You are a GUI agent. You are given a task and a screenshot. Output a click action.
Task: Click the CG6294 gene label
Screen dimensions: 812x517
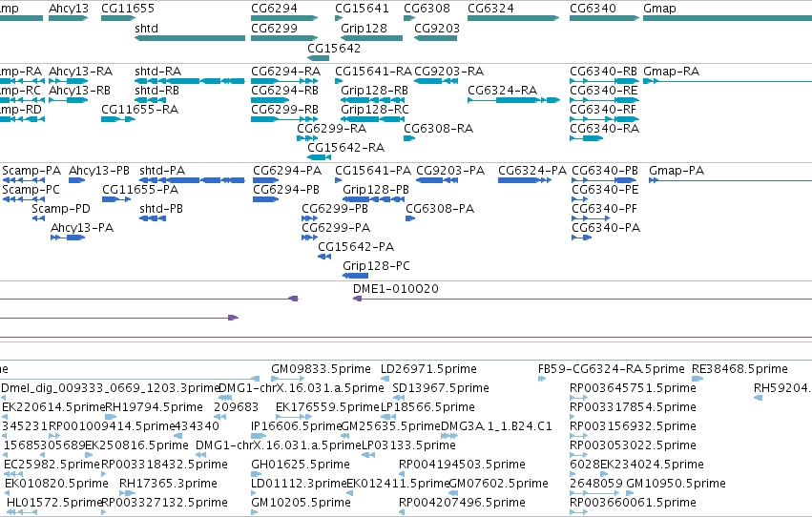coord(274,9)
